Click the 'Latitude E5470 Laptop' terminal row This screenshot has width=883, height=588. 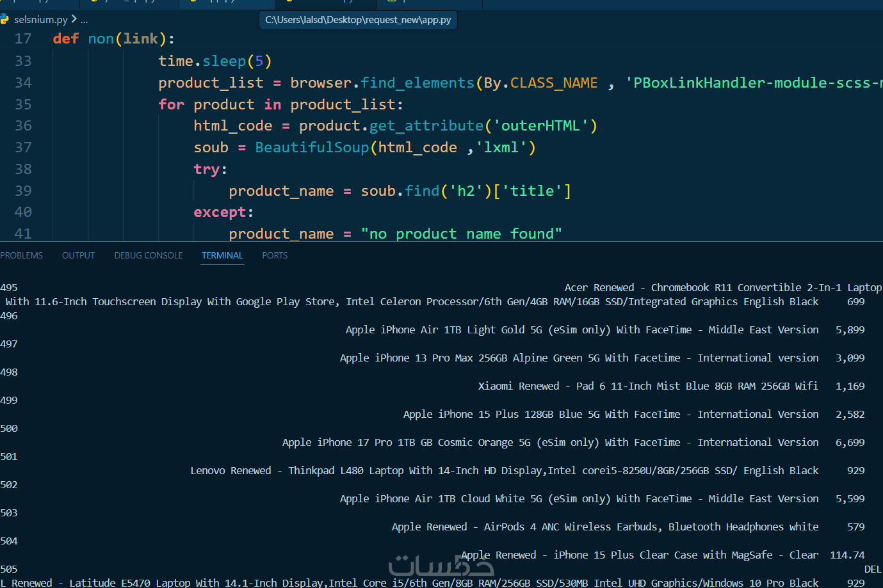pyautogui.click(x=410, y=583)
